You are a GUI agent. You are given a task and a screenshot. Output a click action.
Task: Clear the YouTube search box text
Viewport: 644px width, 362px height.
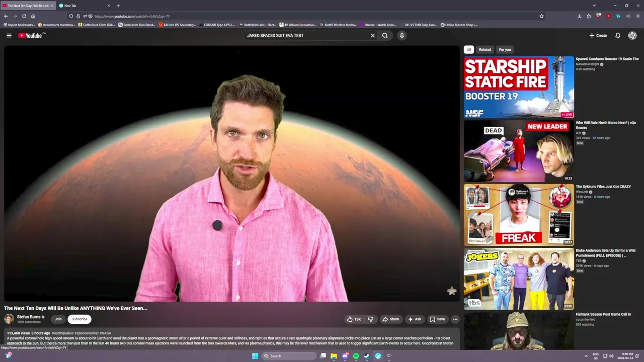coord(373,36)
